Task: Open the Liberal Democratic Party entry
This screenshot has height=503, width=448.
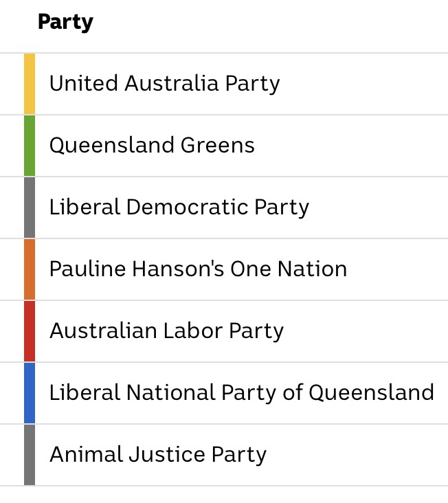Action: 179,208
